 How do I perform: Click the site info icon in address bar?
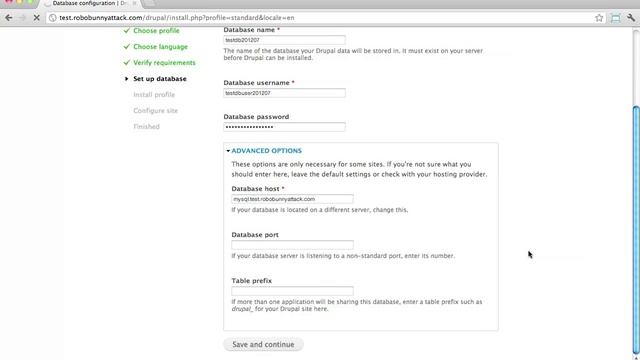(x=53, y=18)
